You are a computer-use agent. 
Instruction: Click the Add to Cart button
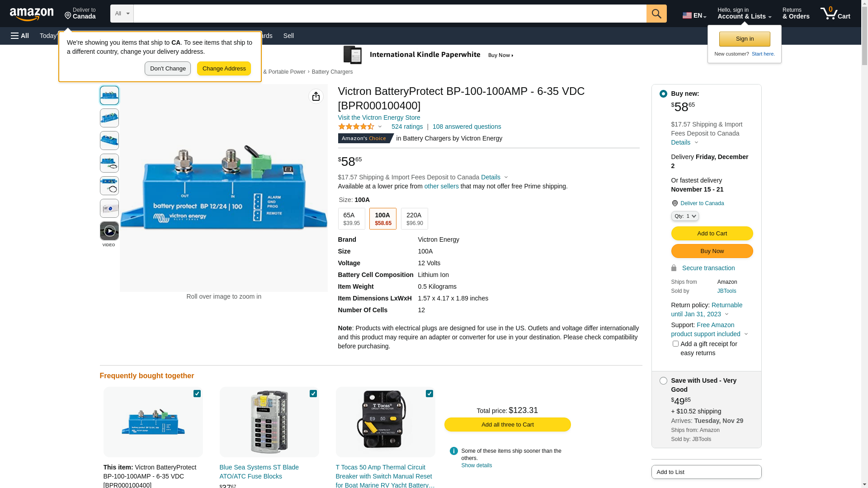[712, 233]
